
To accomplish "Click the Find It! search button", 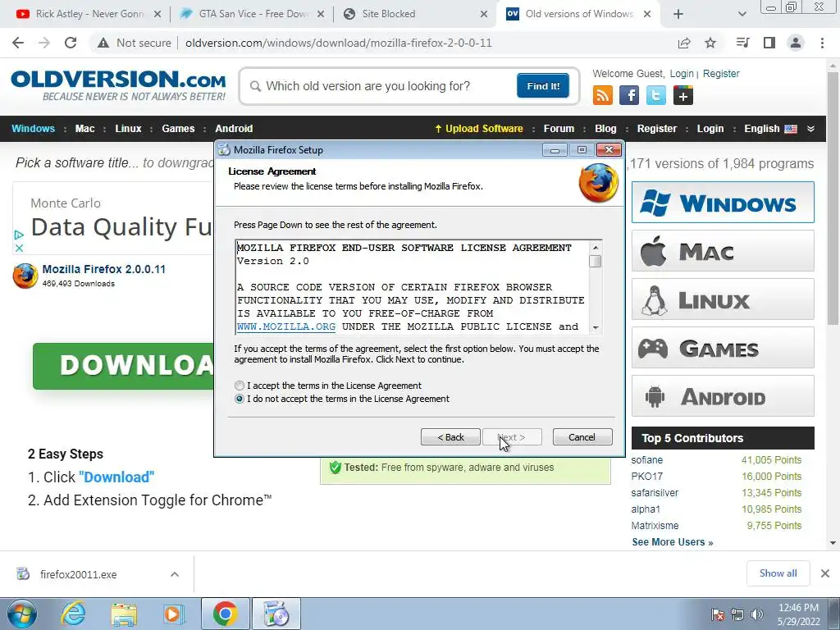I will tap(543, 85).
